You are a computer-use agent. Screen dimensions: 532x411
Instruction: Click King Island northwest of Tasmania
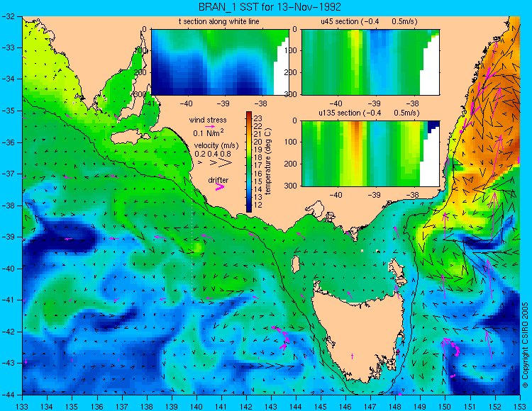click(x=296, y=264)
